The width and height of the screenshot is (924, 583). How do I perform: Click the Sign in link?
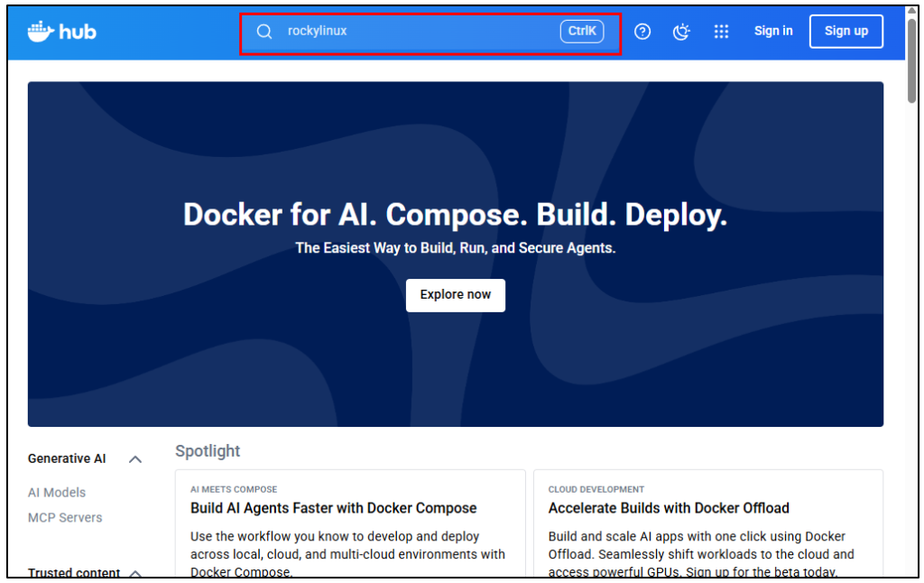(773, 32)
